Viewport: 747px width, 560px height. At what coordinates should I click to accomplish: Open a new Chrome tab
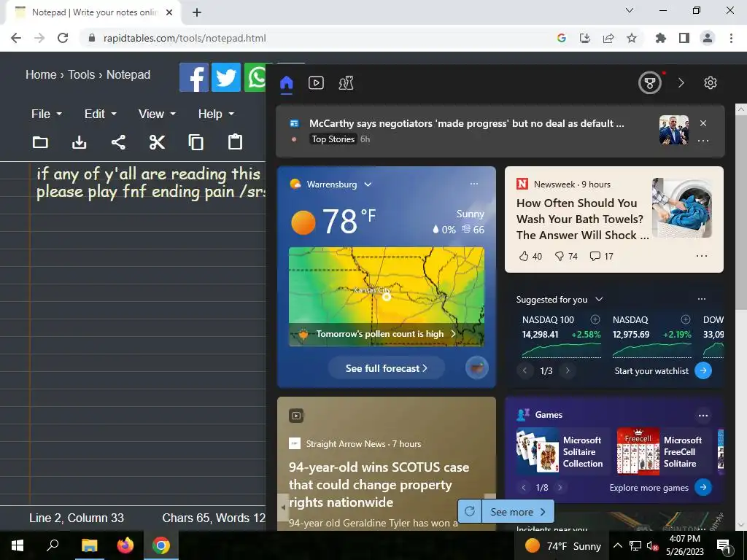(197, 12)
